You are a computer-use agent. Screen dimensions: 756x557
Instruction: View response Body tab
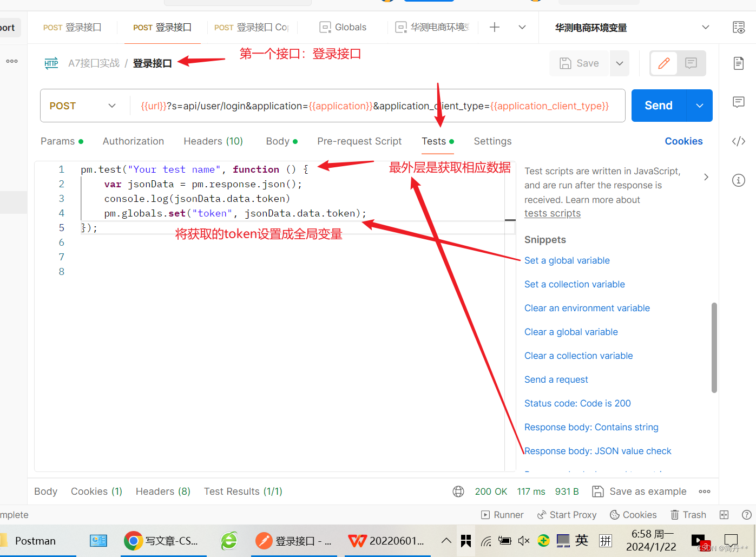coord(45,492)
